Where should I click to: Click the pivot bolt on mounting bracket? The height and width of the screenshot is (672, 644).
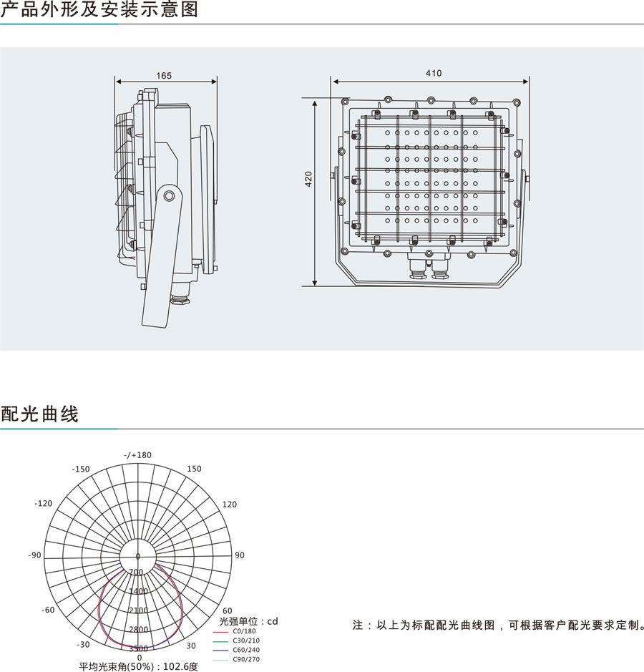coord(168,195)
